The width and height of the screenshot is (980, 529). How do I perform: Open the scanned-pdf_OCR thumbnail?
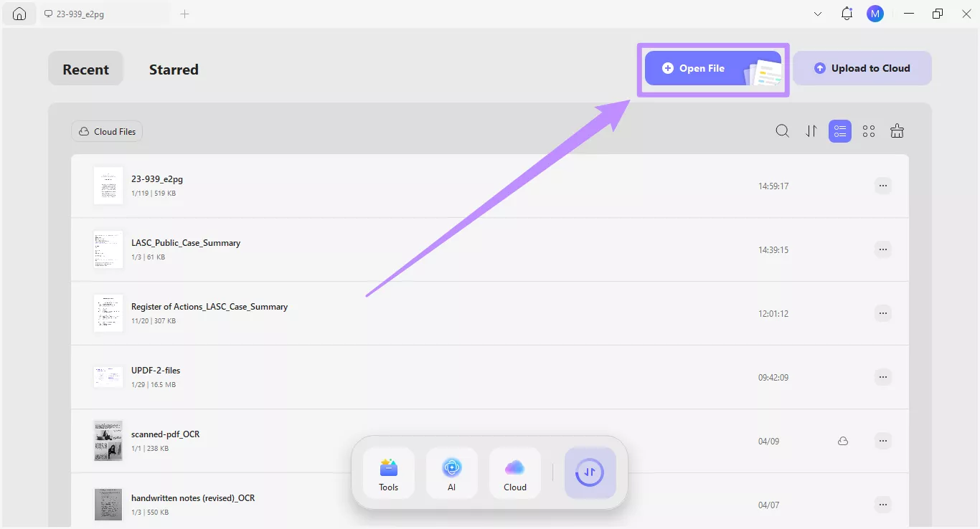pyautogui.click(x=108, y=441)
